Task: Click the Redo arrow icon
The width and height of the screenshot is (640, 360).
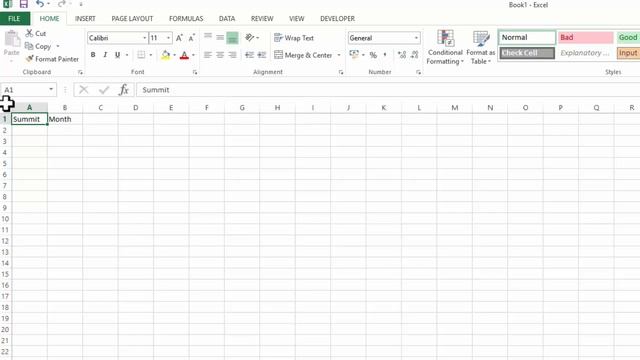Action: pyautogui.click(x=61, y=4)
